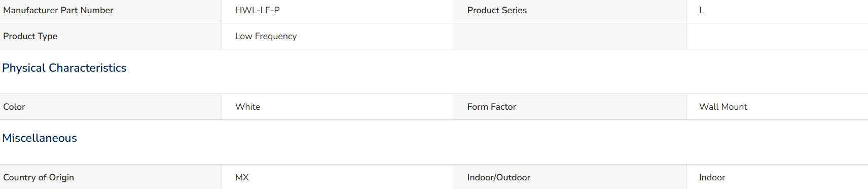Image resolution: width=868 pixels, height=189 pixels.
Task: Click the blank cell below value L
Action: [777, 36]
